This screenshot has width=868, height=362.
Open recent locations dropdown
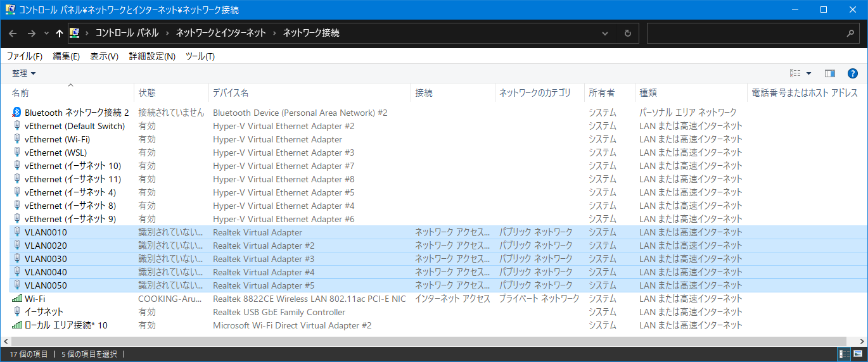tap(46, 33)
